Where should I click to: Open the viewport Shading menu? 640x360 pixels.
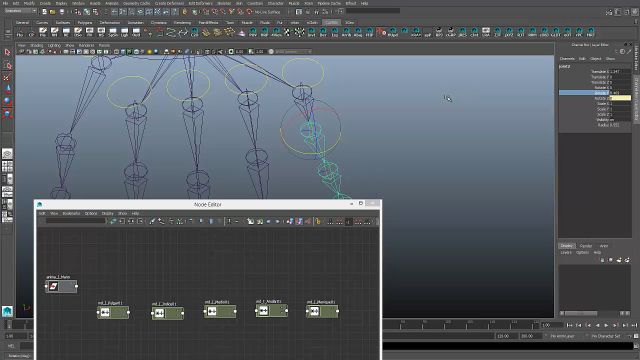pyautogui.click(x=37, y=45)
